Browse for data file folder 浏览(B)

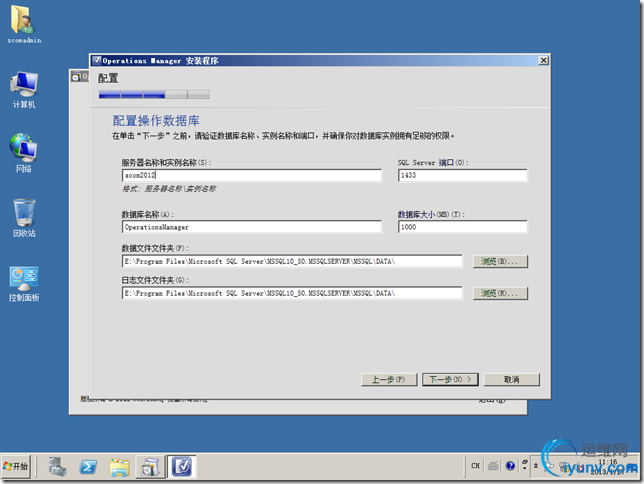500,261
